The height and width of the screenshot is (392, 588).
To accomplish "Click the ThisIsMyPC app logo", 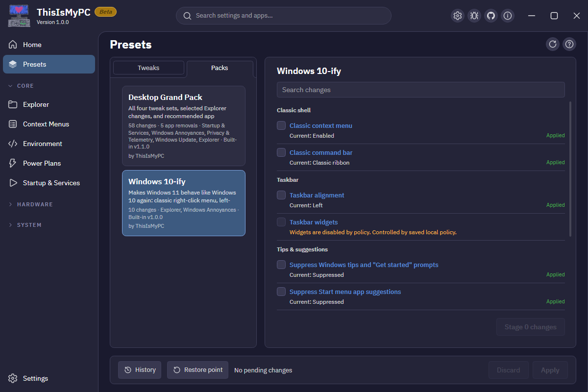I will click(x=20, y=16).
